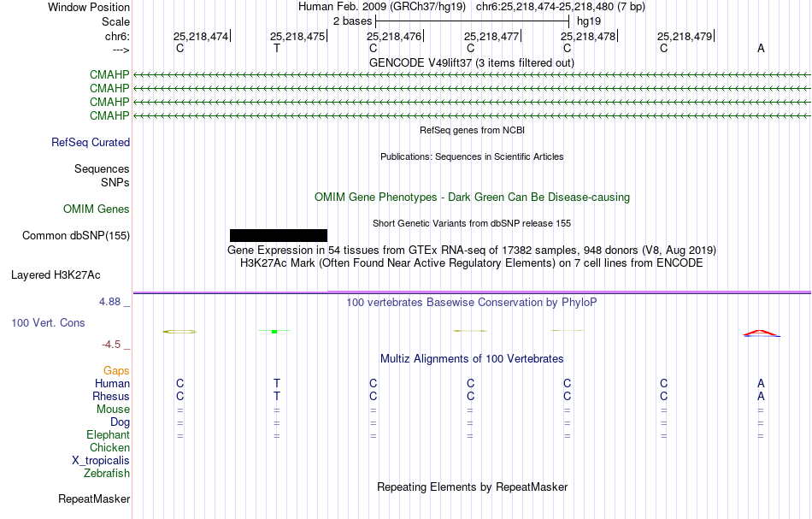Viewport: 812px width, 519px height.
Task: Click 'RefSeq genes from NCBI' track title
Action: coord(473,130)
